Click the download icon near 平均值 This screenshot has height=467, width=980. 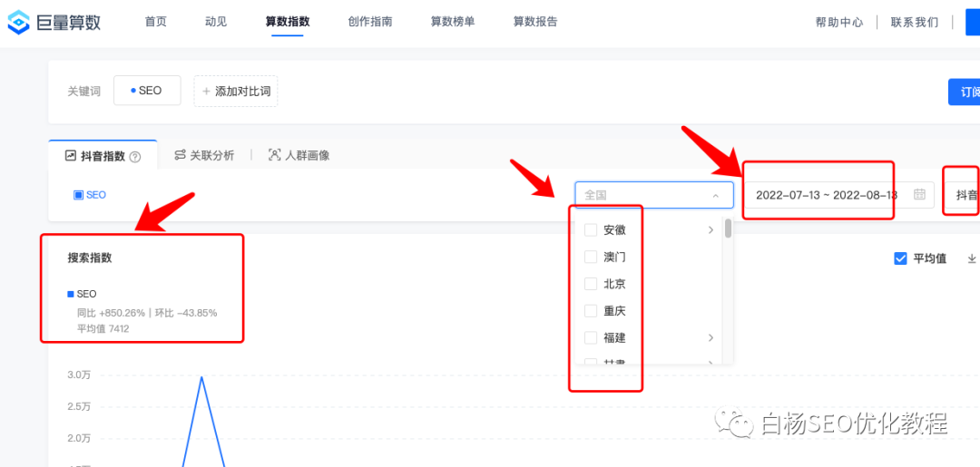click(x=972, y=258)
